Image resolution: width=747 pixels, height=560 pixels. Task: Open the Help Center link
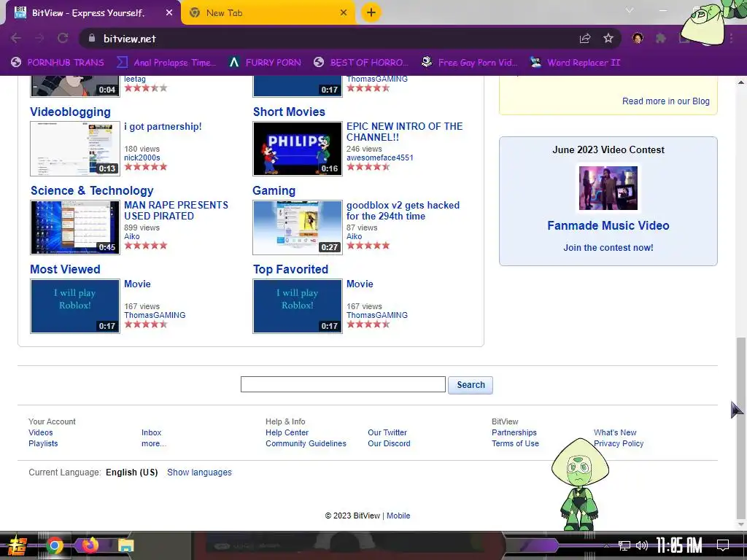pos(287,432)
